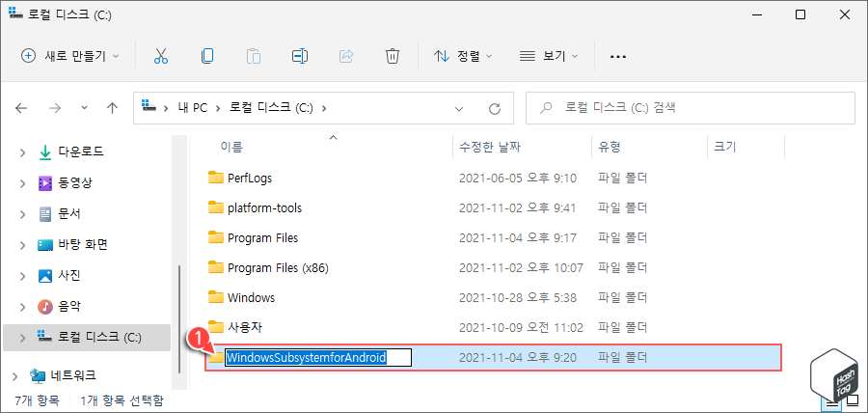
Task: Click the 동영상 video icon in sidebar
Action: pyautogui.click(x=44, y=182)
